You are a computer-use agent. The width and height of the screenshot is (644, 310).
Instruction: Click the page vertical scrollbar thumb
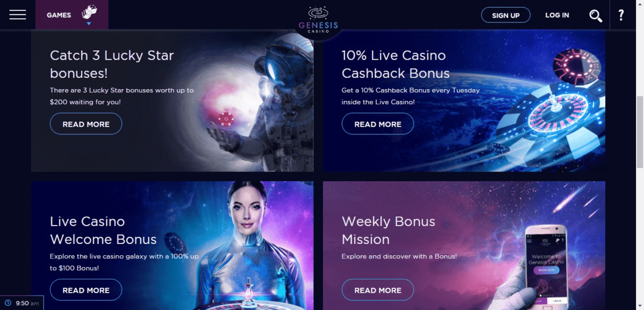(639, 132)
